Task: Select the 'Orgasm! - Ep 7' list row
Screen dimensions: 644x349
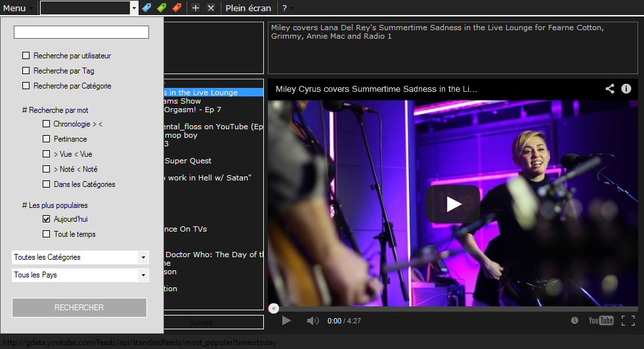Action: [213, 110]
